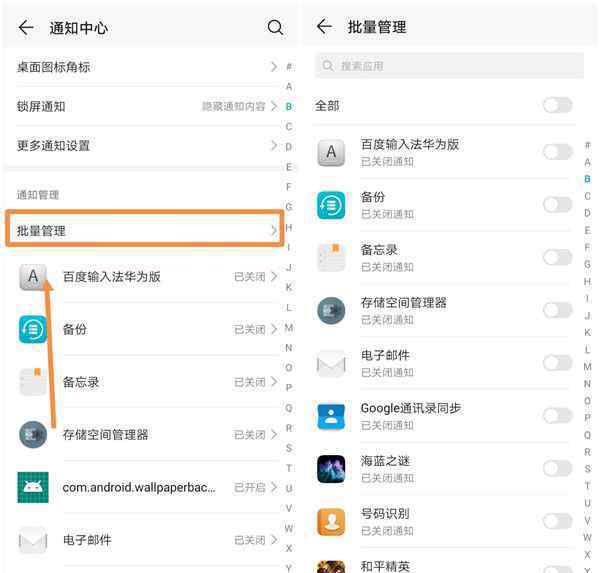The height and width of the screenshot is (573, 600).
Task: Jump to letter M in left index
Action: coord(289,328)
